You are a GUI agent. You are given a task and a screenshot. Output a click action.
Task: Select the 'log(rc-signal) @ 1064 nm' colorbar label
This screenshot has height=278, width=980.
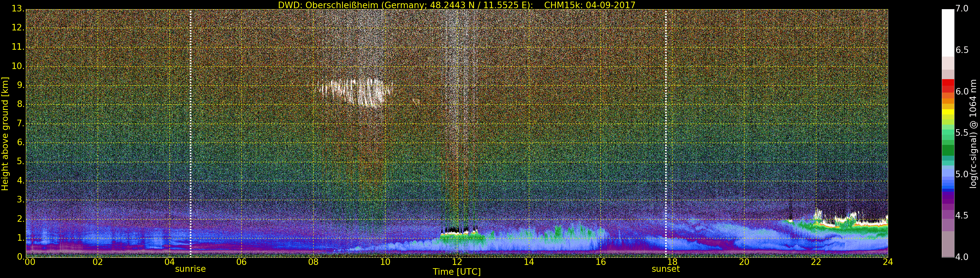[973, 133]
